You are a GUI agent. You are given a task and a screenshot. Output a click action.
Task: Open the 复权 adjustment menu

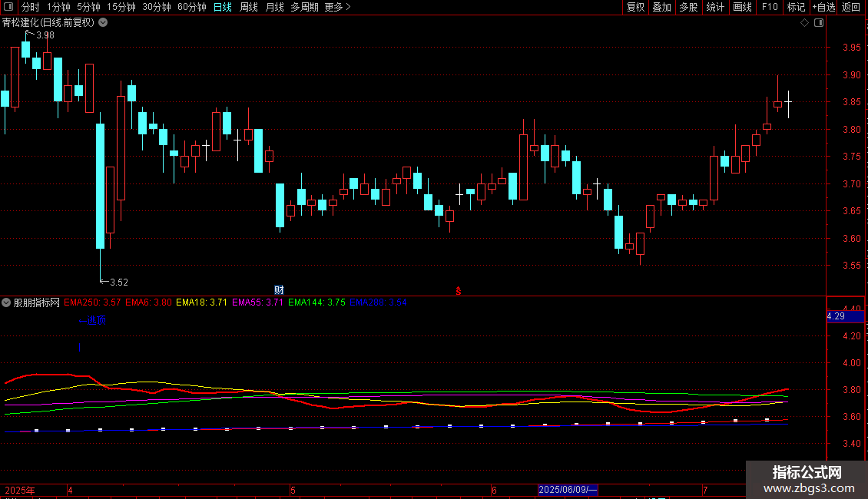tap(635, 7)
